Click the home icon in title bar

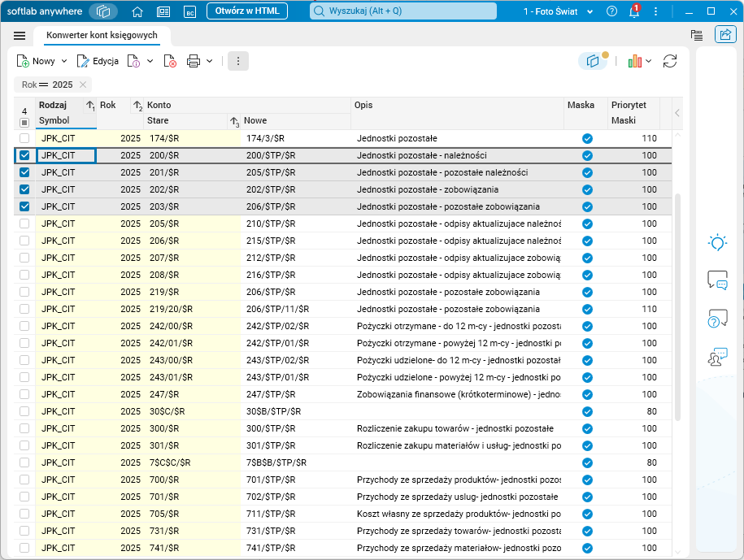(x=137, y=11)
